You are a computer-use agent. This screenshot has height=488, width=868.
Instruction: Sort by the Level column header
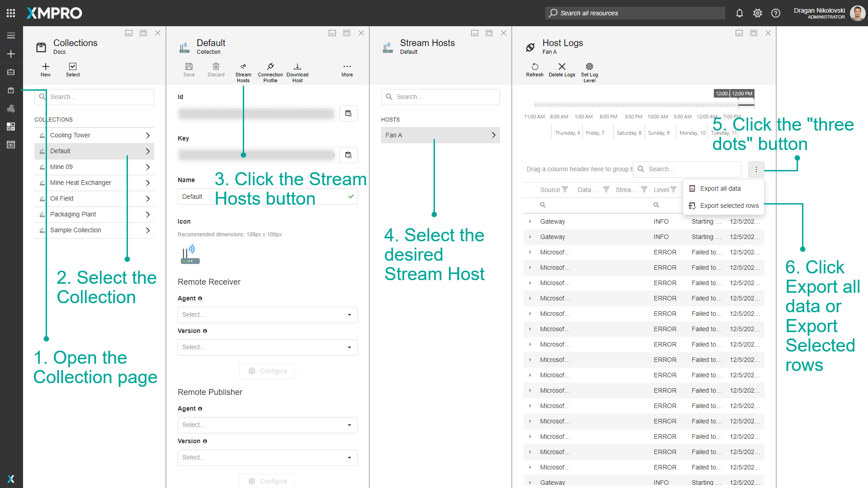click(661, 190)
